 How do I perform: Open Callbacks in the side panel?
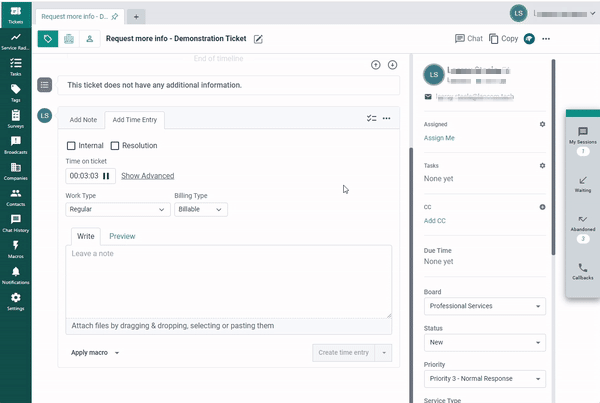582,271
